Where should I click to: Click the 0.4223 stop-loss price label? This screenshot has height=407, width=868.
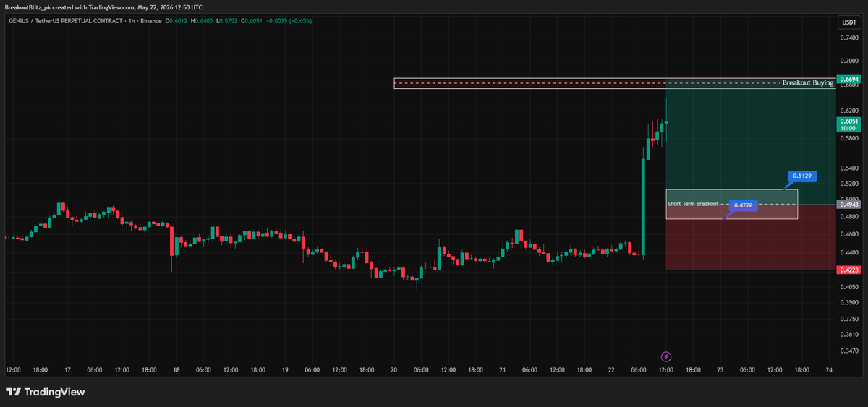(848, 270)
